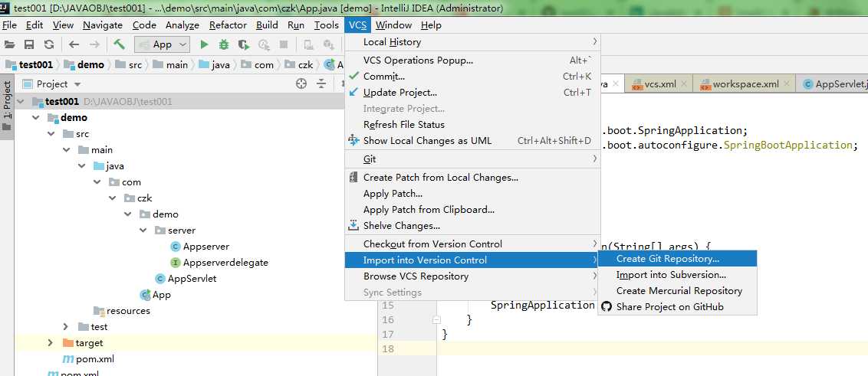Run App with the green play icon
Viewport: 868px width, 376px height.
(x=204, y=44)
